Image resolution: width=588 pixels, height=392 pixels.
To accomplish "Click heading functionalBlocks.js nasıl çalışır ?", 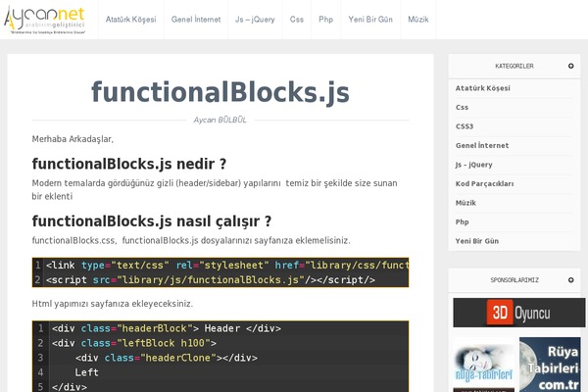I will pyautogui.click(x=152, y=221).
